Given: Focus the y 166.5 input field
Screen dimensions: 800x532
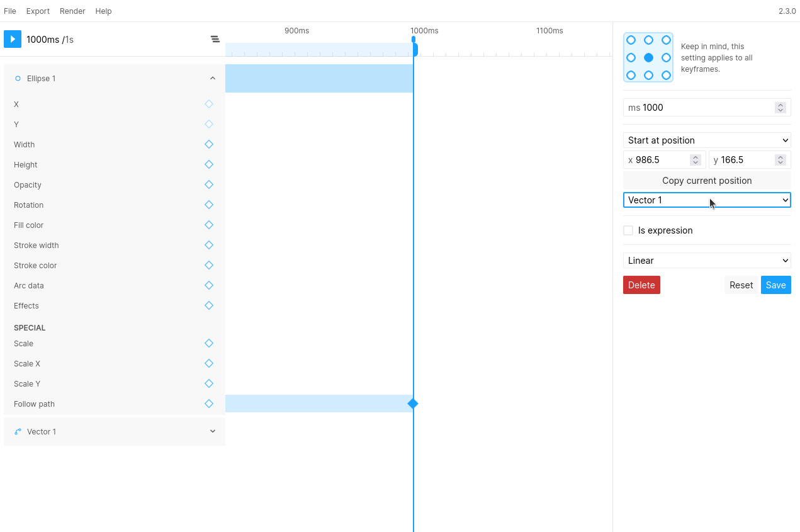Looking at the screenshot, I should click(x=750, y=160).
